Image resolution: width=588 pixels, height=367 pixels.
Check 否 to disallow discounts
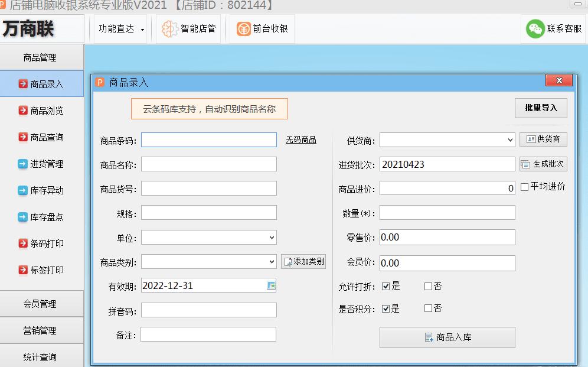[429, 285]
